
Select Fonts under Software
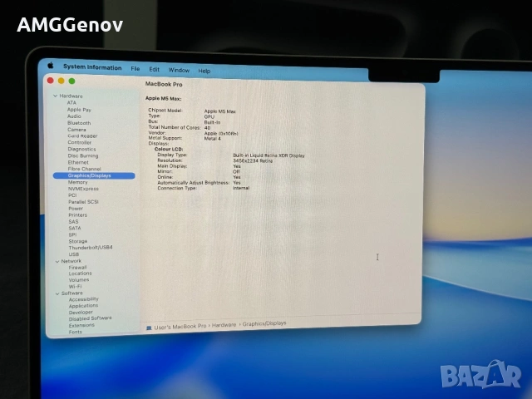point(76,332)
